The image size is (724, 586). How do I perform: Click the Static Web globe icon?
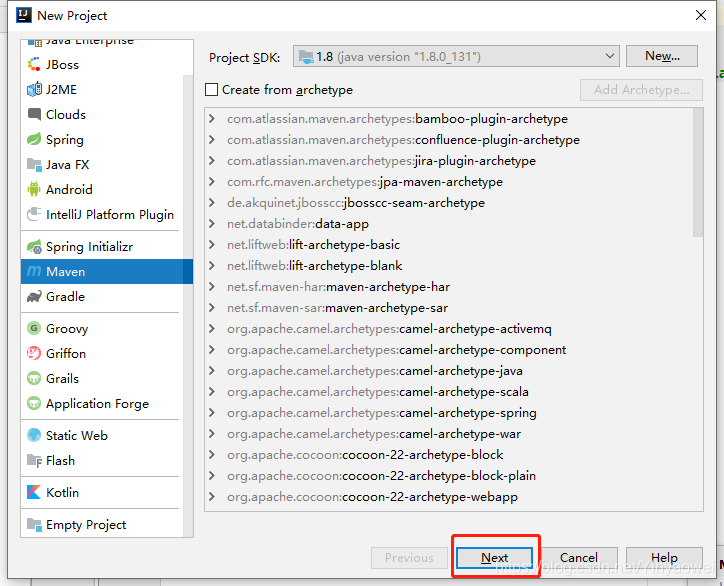tap(34, 435)
